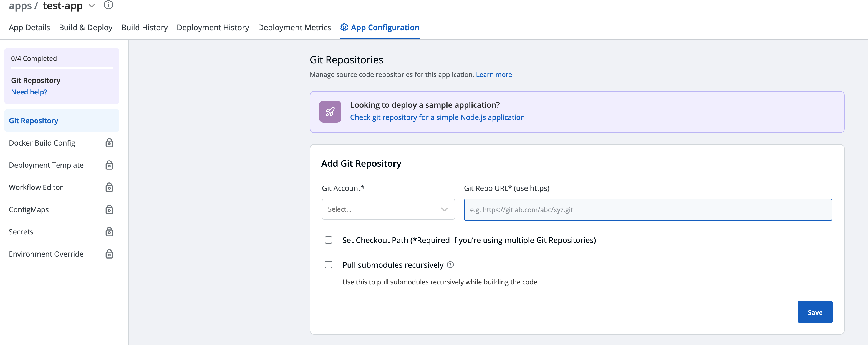The height and width of the screenshot is (345, 868).
Task: Click lock icon beside Secrets
Action: point(109,232)
